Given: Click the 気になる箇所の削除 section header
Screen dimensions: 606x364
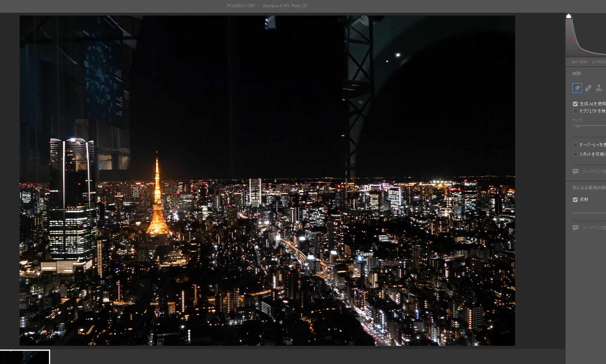Looking at the screenshot, I should (588, 188).
